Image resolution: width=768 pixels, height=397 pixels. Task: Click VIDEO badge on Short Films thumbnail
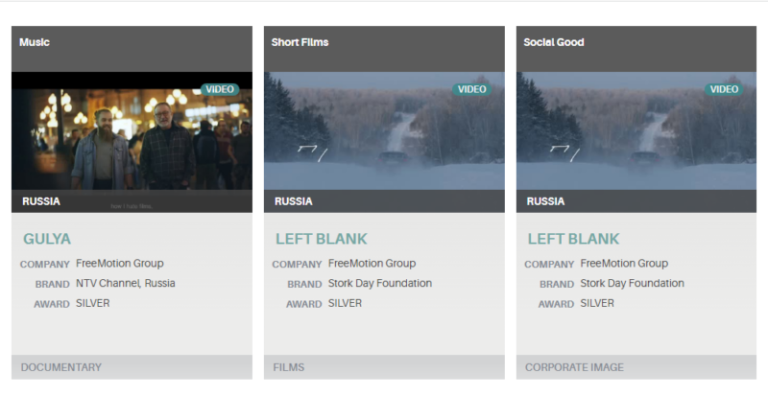click(x=472, y=90)
